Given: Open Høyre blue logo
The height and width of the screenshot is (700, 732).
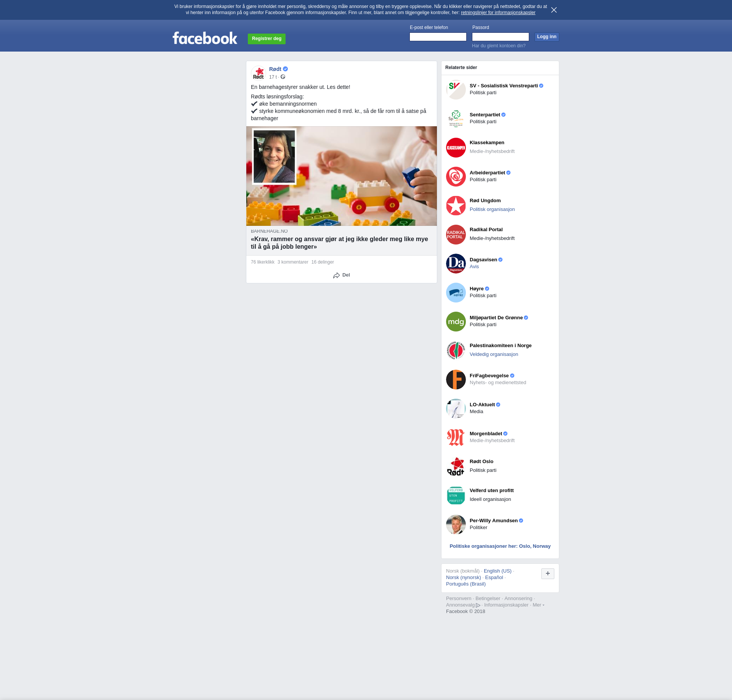Looking at the screenshot, I should 456,293.
